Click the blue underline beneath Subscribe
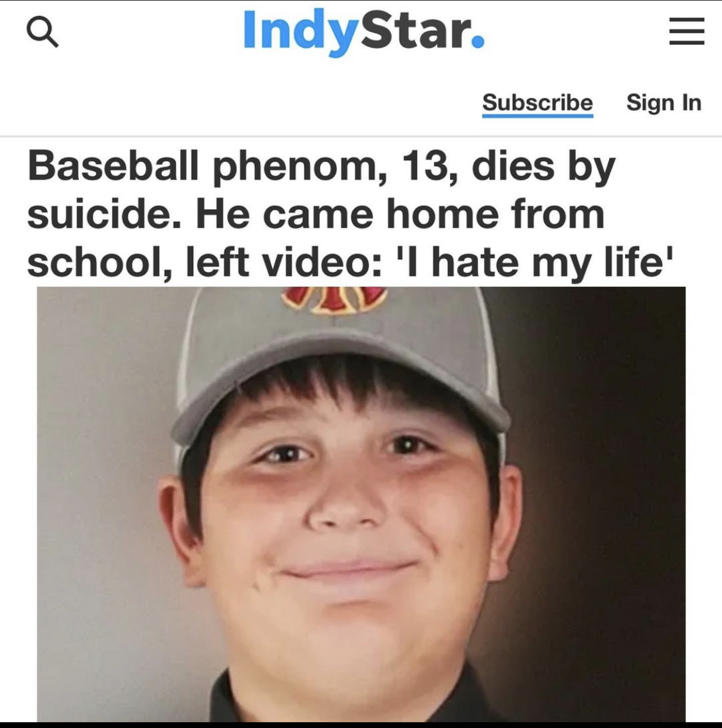 point(538,115)
